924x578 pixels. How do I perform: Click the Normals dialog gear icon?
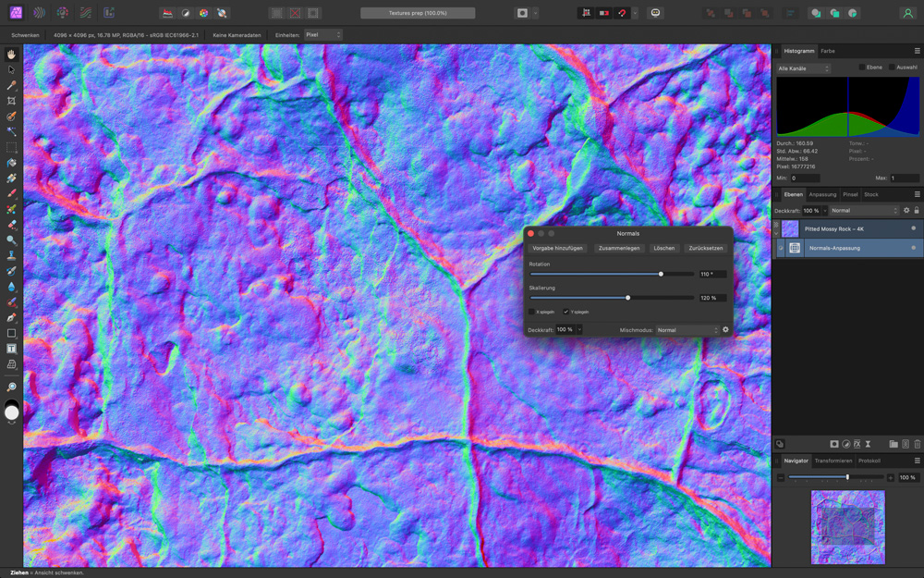(x=725, y=329)
